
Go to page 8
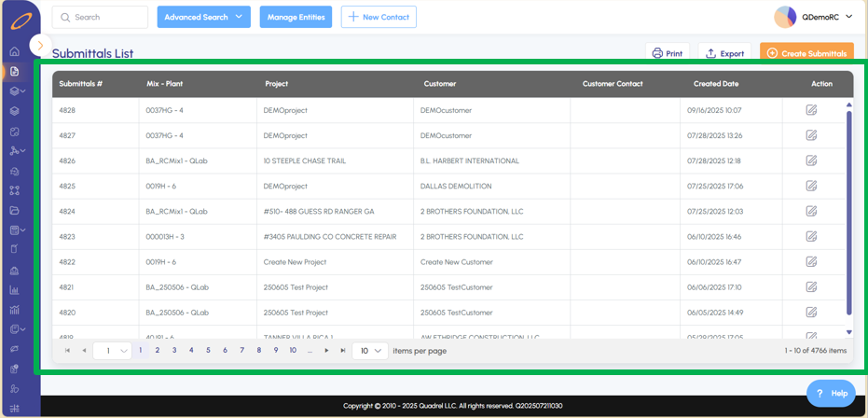[x=259, y=350]
